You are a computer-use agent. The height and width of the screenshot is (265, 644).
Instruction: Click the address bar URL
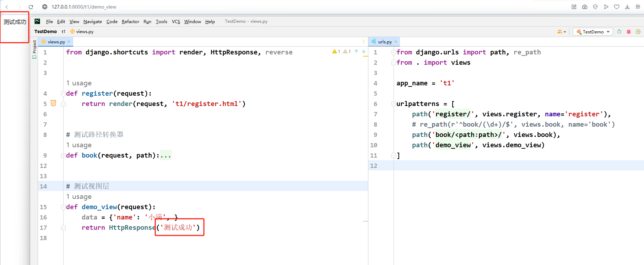point(84,7)
